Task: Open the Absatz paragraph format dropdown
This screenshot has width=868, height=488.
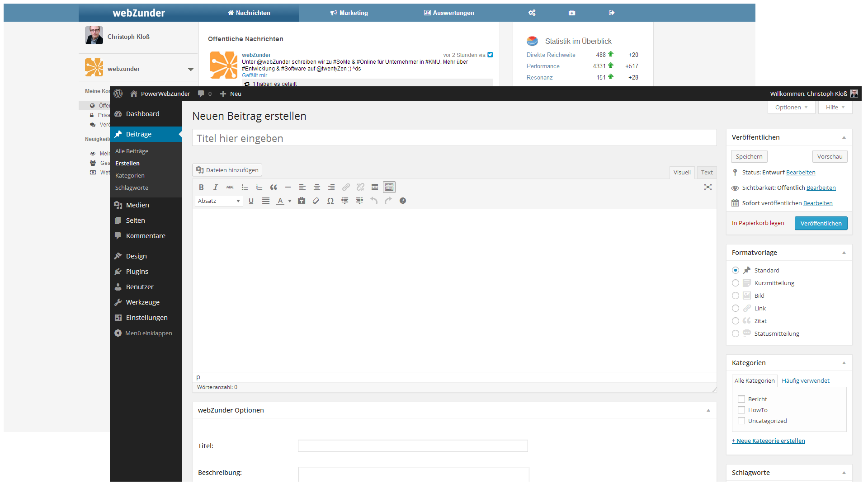Action: [x=219, y=201]
